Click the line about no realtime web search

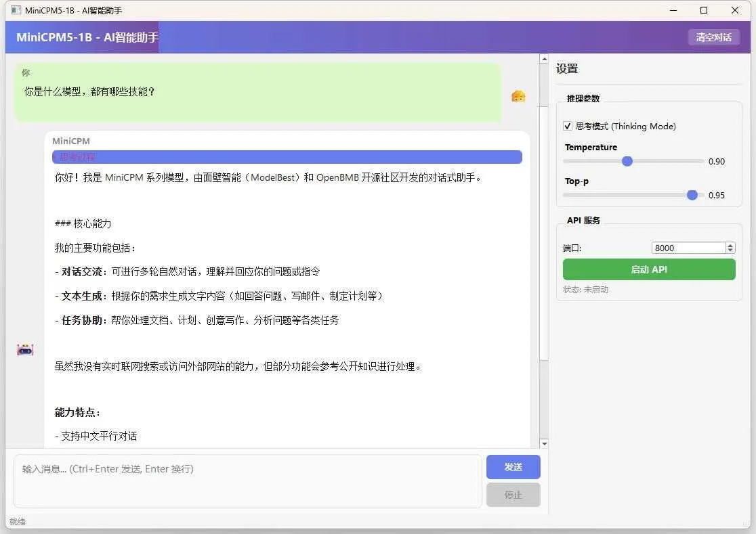click(x=238, y=366)
